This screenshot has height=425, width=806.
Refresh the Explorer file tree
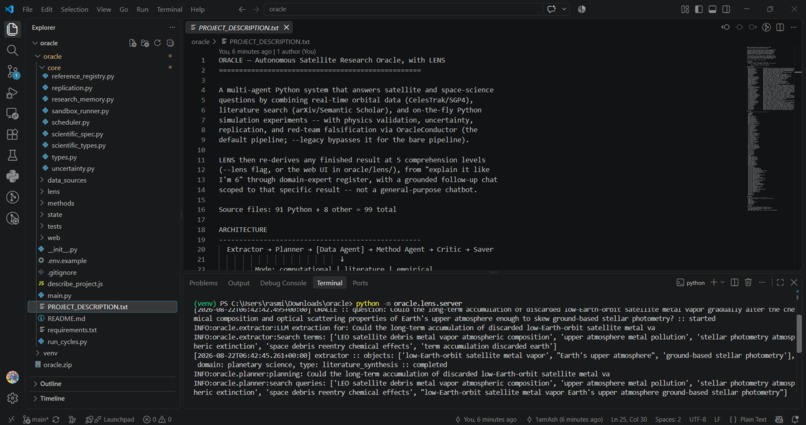click(x=157, y=43)
